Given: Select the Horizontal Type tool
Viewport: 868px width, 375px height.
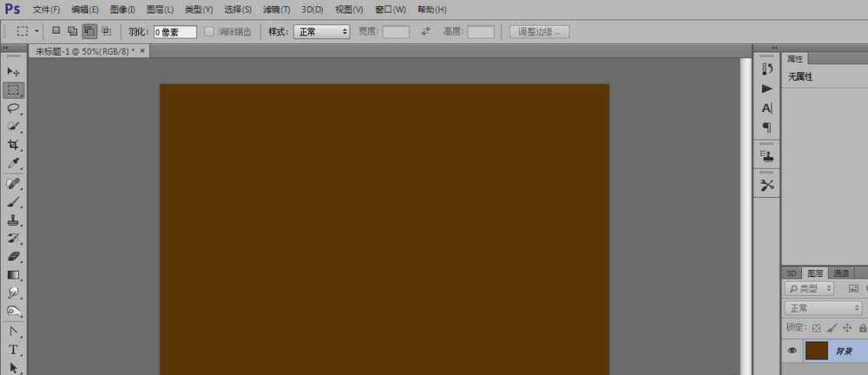Looking at the screenshot, I should click(14, 350).
